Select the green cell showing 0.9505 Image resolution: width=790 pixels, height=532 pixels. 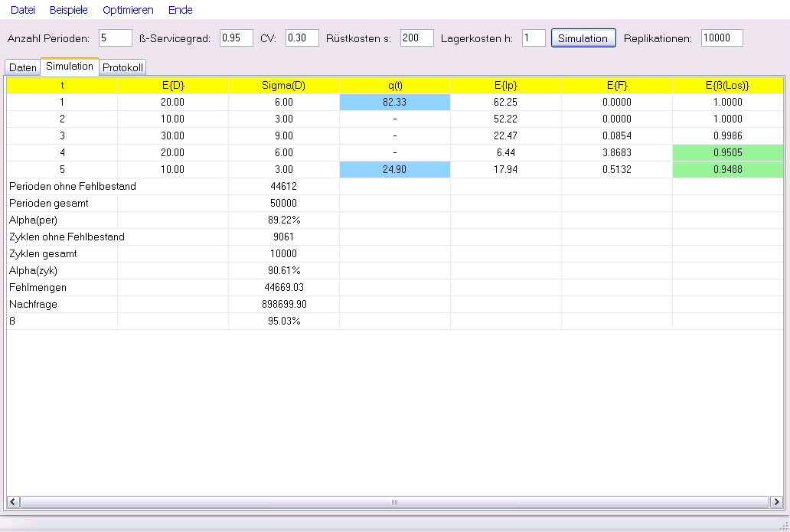pyautogui.click(x=727, y=152)
